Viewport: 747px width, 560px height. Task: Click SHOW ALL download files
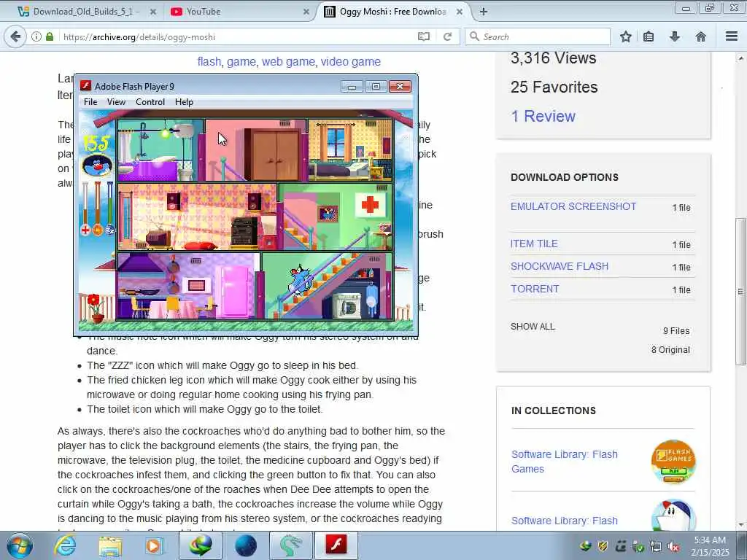coord(533,327)
